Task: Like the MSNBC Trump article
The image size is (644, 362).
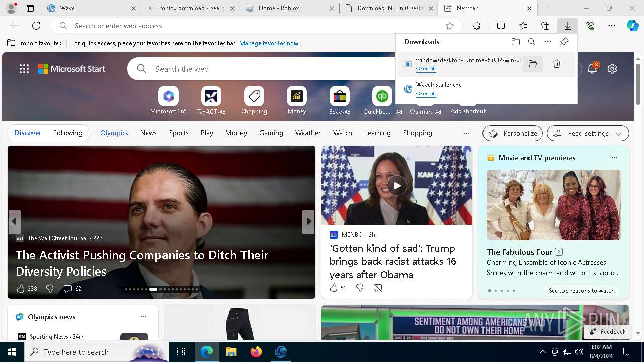Action: [x=333, y=288]
